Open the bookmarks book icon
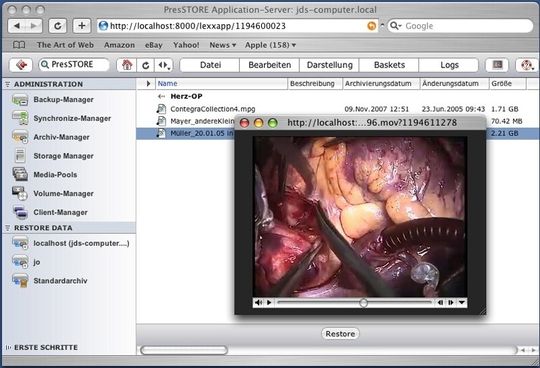The image size is (540, 368). pos(19,45)
